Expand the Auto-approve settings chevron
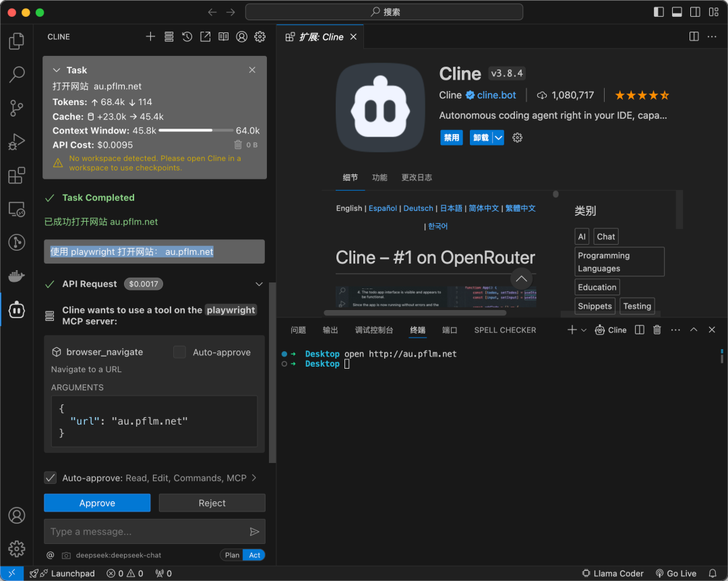The height and width of the screenshot is (581, 728). [x=254, y=478]
